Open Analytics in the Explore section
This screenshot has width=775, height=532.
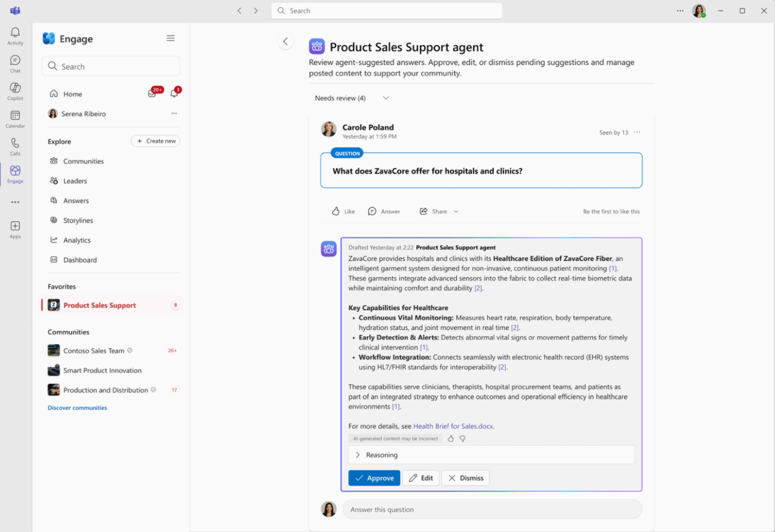[x=76, y=240]
